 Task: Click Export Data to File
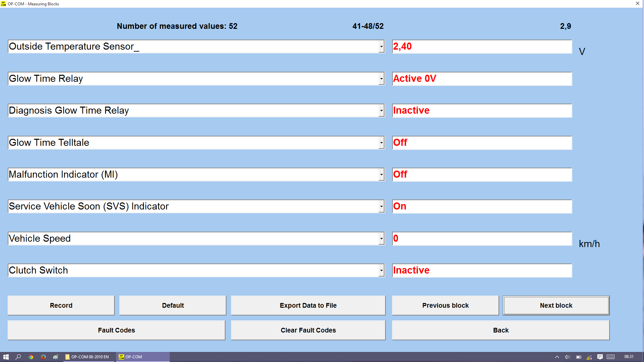coord(308,305)
